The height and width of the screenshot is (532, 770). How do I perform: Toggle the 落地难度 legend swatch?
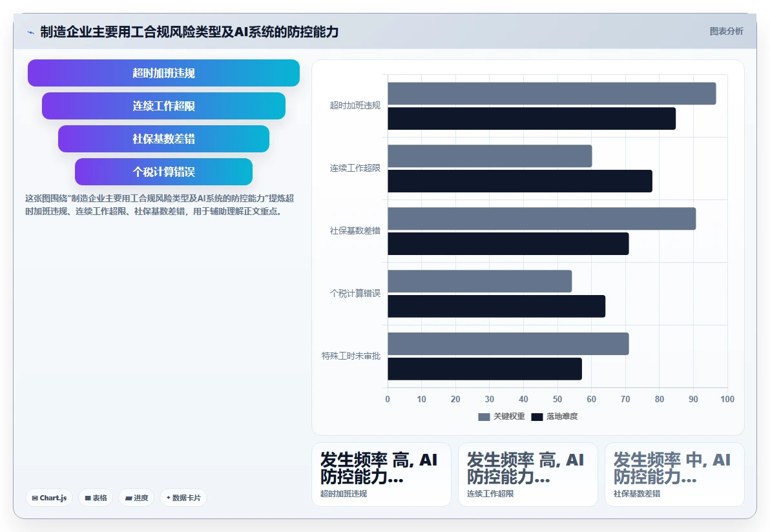(x=537, y=416)
